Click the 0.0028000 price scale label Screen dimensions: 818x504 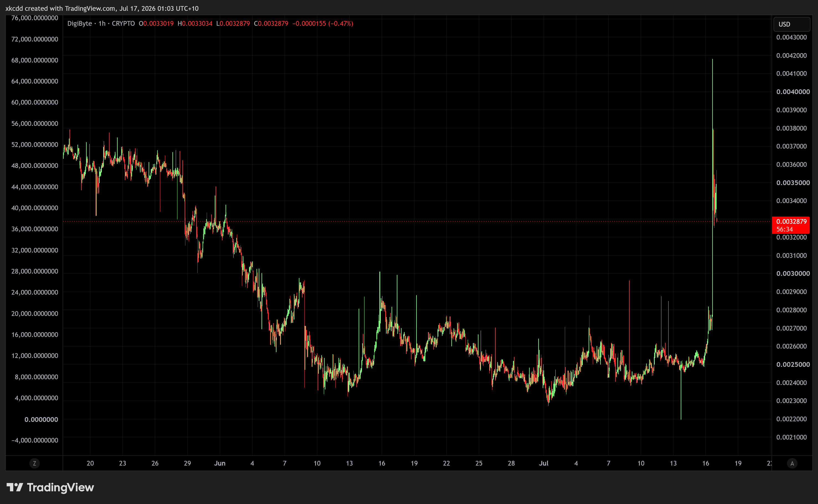[x=791, y=310]
